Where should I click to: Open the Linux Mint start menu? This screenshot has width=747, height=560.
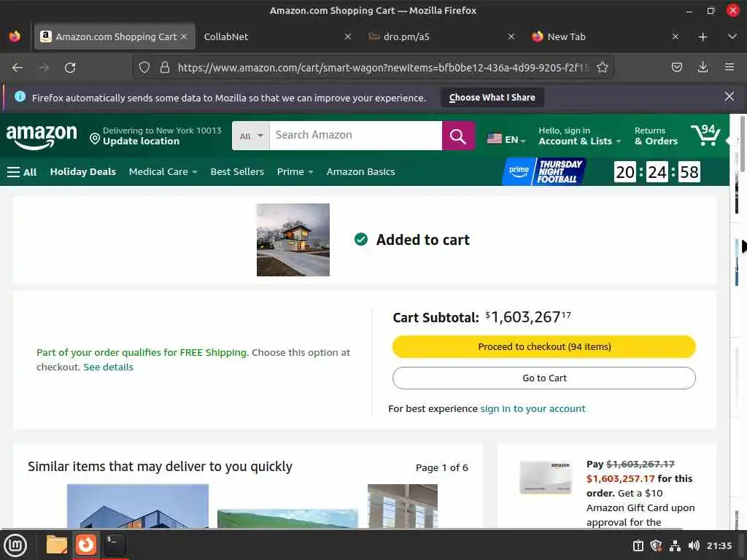coord(15,545)
